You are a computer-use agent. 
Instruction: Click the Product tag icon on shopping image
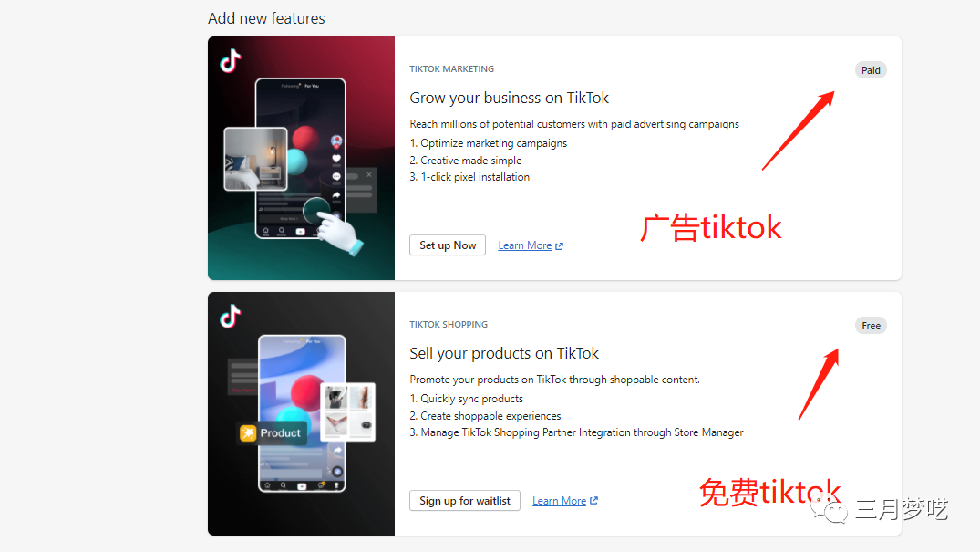[248, 433]
